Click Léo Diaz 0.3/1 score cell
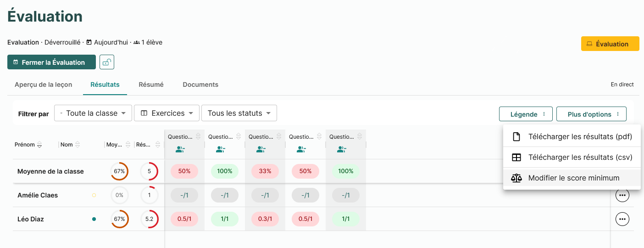Image resolution: width=644 pixels, height=248 pixels. [x=265, y=219]
